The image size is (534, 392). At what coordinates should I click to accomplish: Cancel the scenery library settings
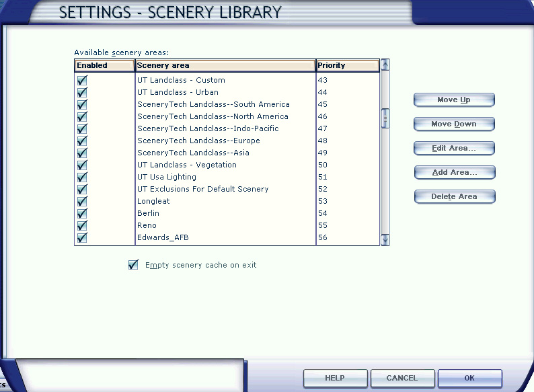[402, 378]
